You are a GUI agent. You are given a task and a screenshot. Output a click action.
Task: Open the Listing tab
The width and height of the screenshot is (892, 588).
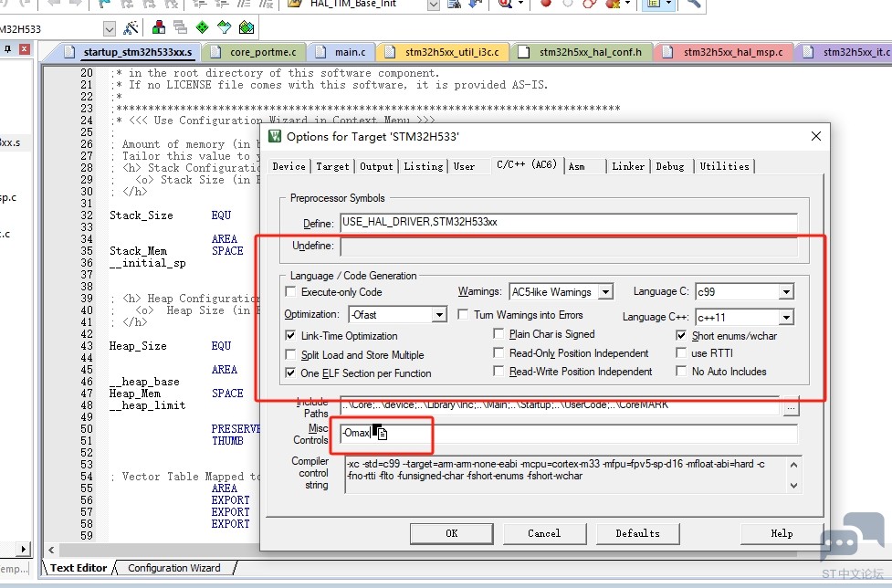tap(424, 166)
